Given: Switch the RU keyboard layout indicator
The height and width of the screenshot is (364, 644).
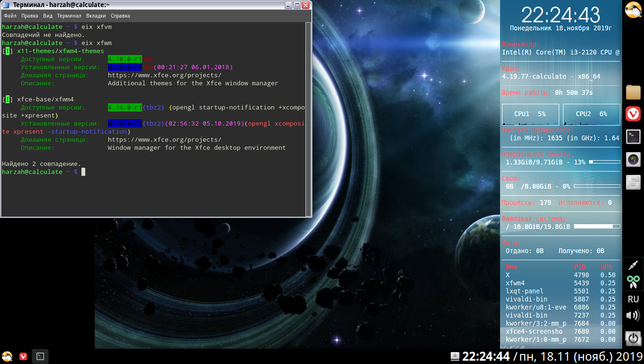Looking at the screenshot, I should (x=633, y=300).
